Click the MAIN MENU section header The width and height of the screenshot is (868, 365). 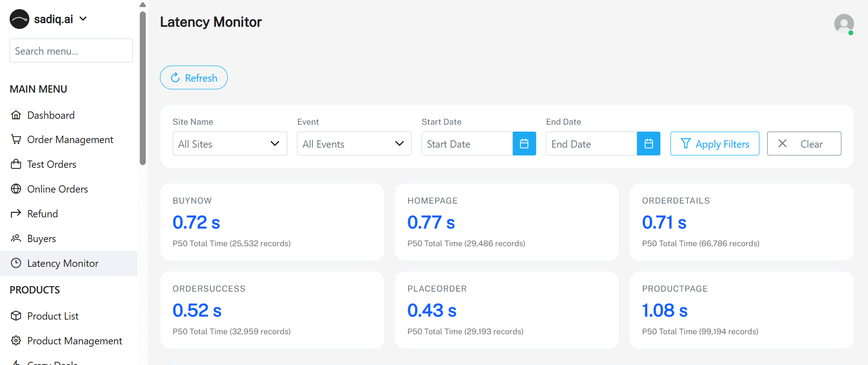coord(38,89)
